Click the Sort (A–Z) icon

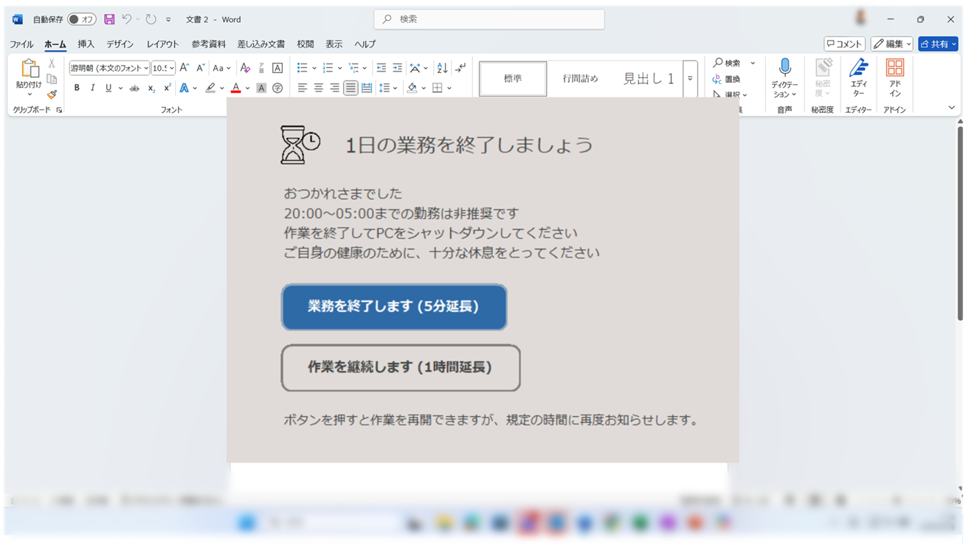click(442, 68)
